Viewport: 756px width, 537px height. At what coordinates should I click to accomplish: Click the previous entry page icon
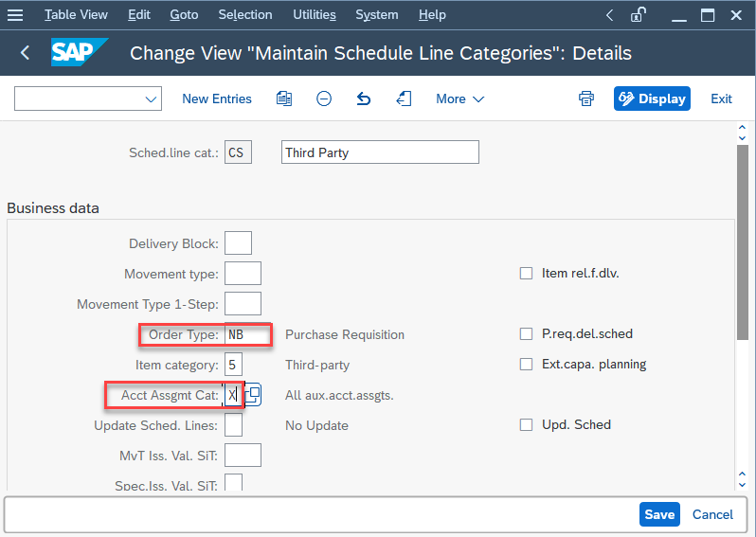pyautogui.click(x=404, y=98)
